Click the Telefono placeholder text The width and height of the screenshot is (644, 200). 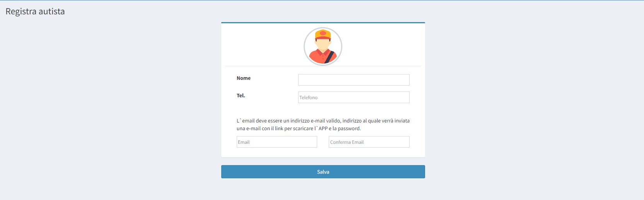point(308,98)
